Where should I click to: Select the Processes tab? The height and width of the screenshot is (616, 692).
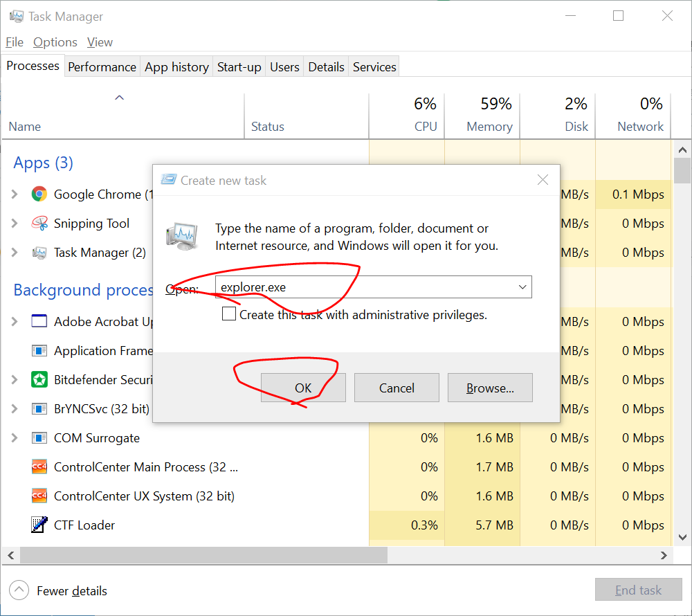(x=33, y=66)
